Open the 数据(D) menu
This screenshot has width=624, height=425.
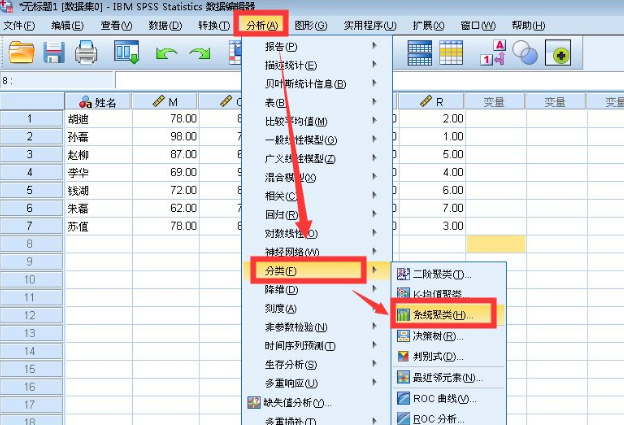click(x=165, y=26)
